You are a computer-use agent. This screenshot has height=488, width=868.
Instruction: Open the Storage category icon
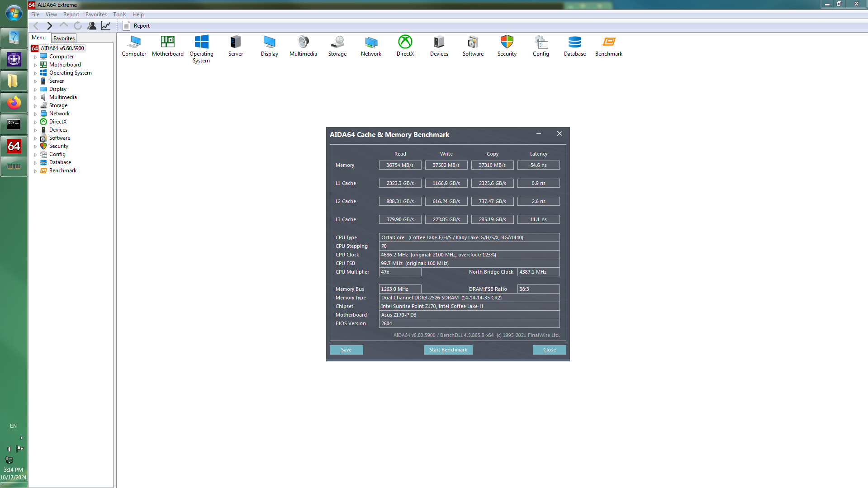click(x=337, y=46)
